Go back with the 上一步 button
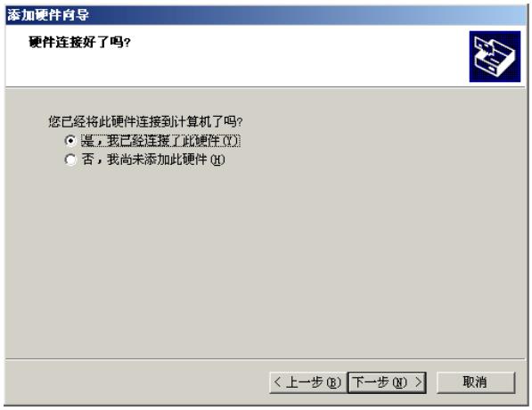The image size is (532, 410). coord(308,382)
